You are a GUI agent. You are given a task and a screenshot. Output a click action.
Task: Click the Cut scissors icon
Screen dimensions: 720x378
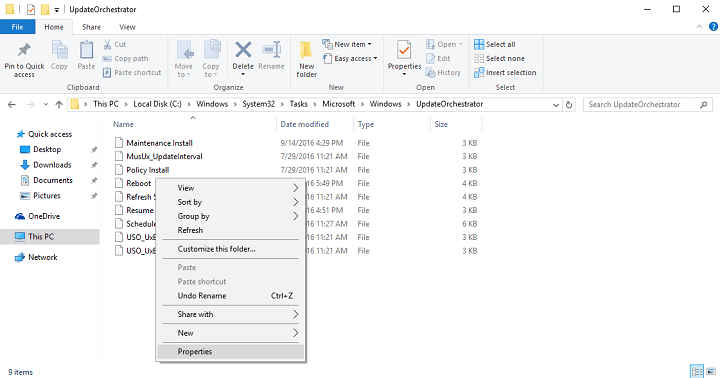(x=107, y=44)
